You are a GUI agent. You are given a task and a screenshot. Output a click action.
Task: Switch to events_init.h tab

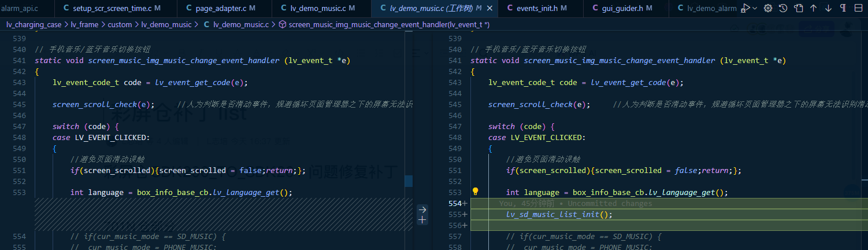[x=541, y=8]
